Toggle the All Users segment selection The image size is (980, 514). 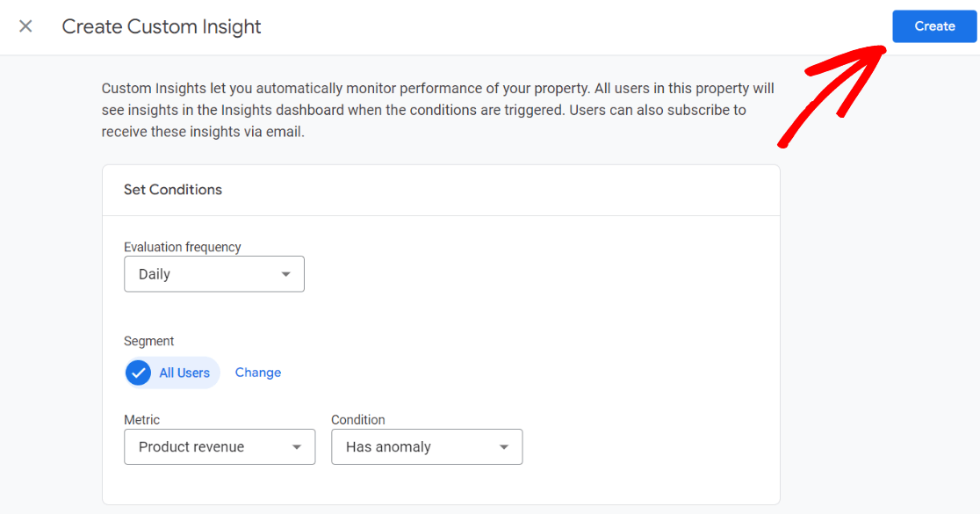(172, 373)
